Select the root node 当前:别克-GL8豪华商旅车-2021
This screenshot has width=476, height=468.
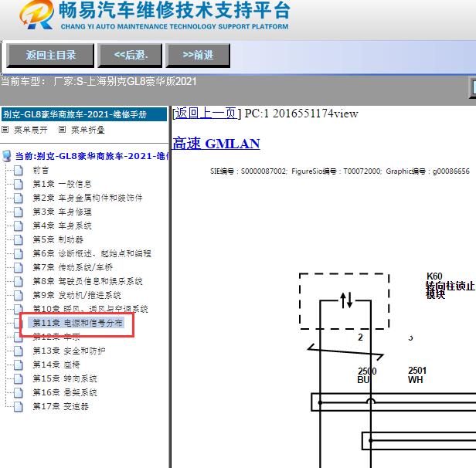point(92,156)
